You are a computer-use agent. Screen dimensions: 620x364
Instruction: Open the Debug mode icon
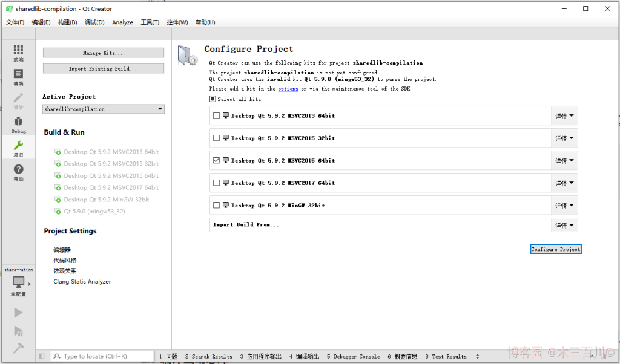click(x=18, y=124)
